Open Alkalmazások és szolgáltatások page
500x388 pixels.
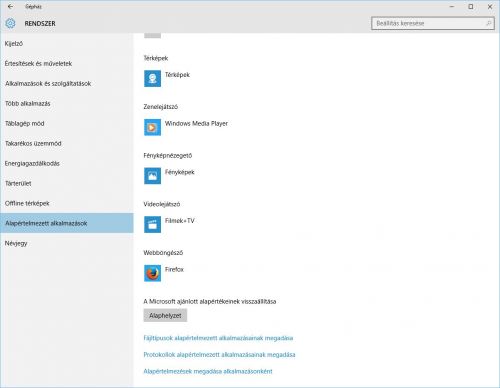67,83
